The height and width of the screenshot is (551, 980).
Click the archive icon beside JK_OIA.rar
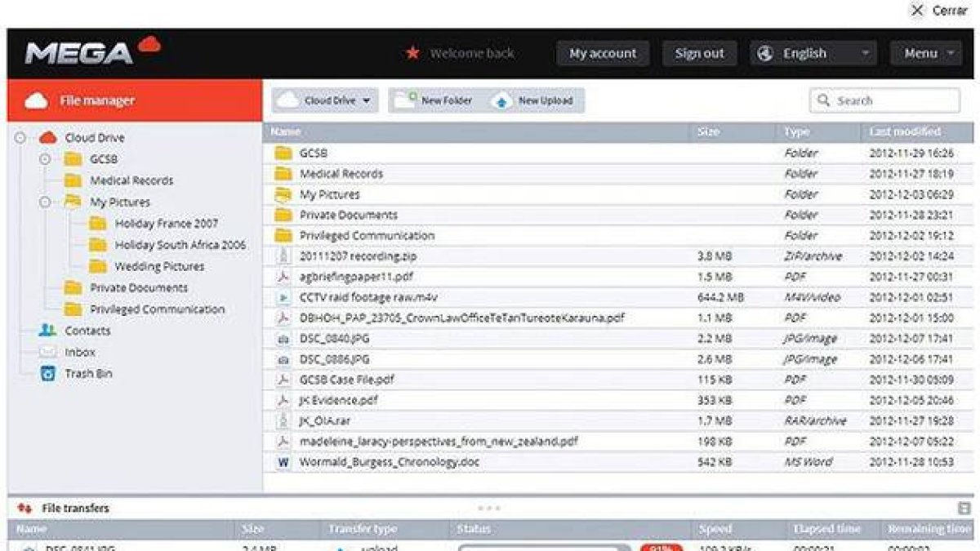(283, 421)
